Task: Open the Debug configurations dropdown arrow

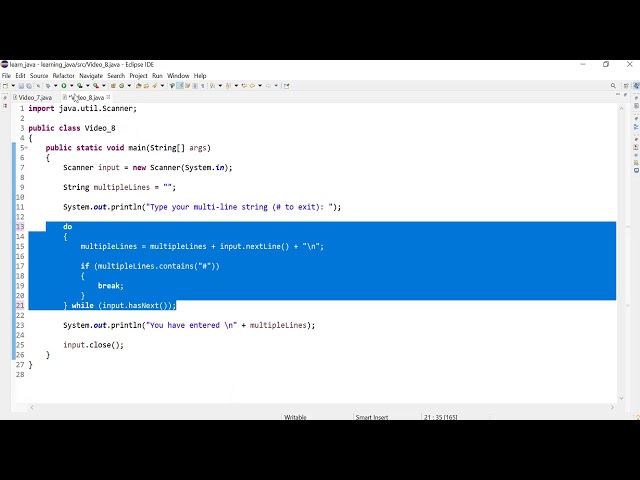Action: tap(56, 86)
